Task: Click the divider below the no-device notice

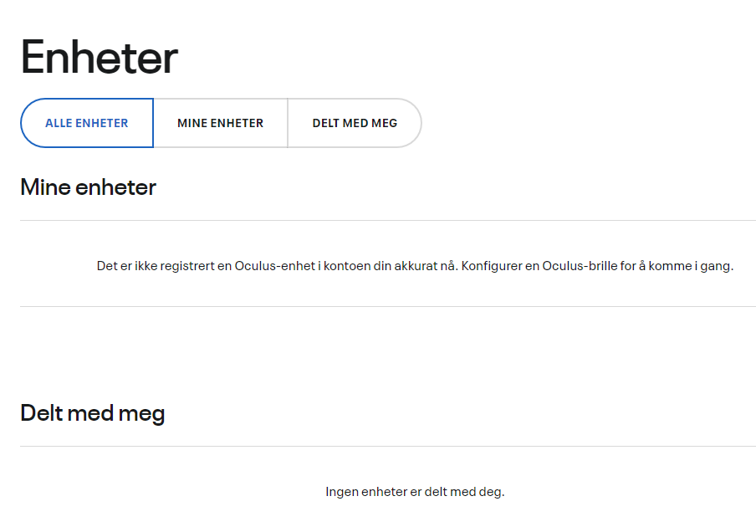Action: point(388,306)
